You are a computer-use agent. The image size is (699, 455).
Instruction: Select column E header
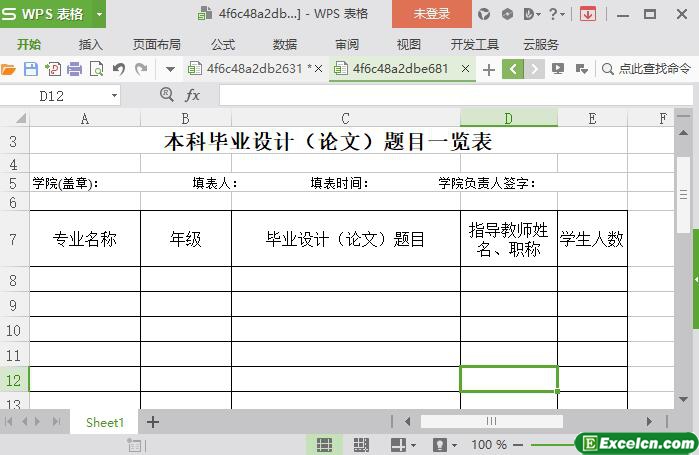tap(592, 119)
